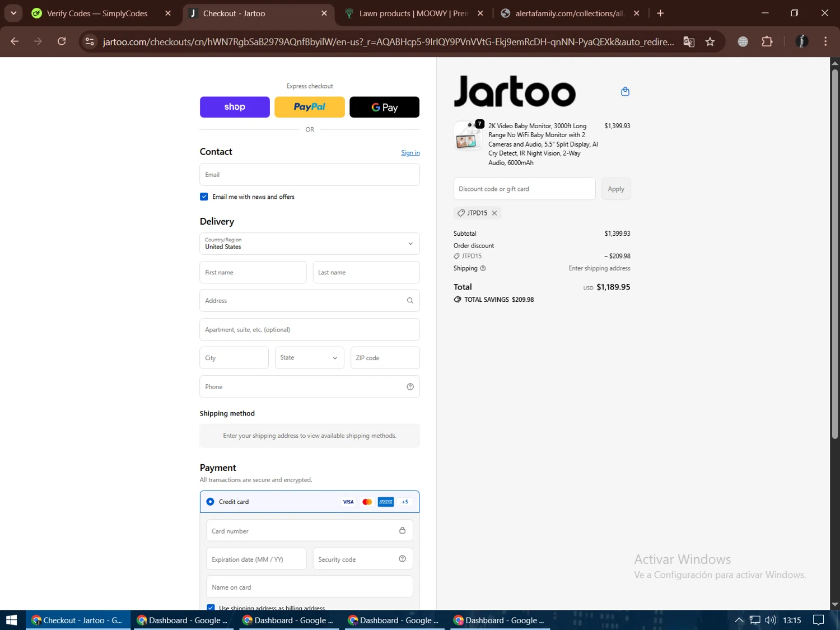Click the shipping info question icon
The image size is (840, 630).
pos(483,268)
